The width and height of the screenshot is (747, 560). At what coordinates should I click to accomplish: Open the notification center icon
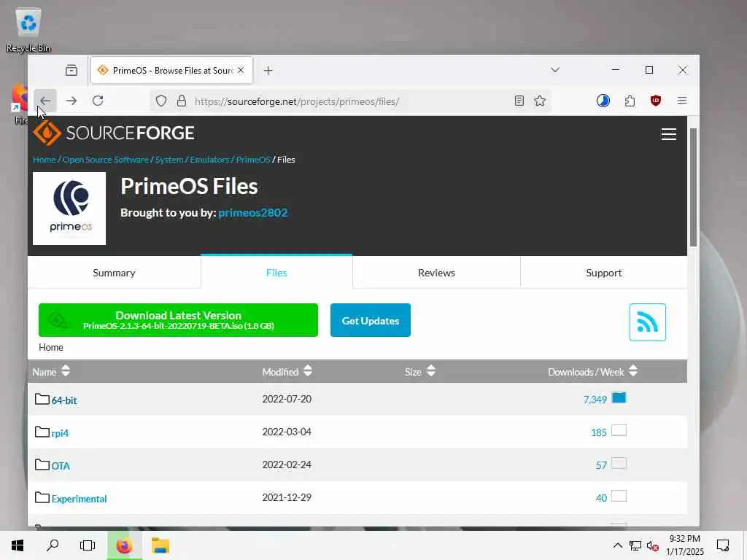pyautogui.click(x=723, y=545)
